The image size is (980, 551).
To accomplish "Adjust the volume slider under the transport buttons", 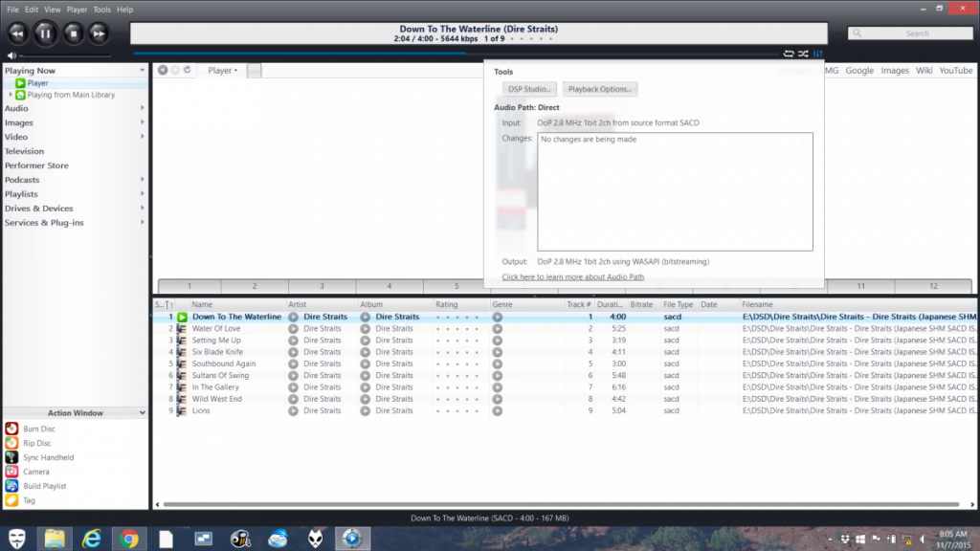I will tap(65, 55).
